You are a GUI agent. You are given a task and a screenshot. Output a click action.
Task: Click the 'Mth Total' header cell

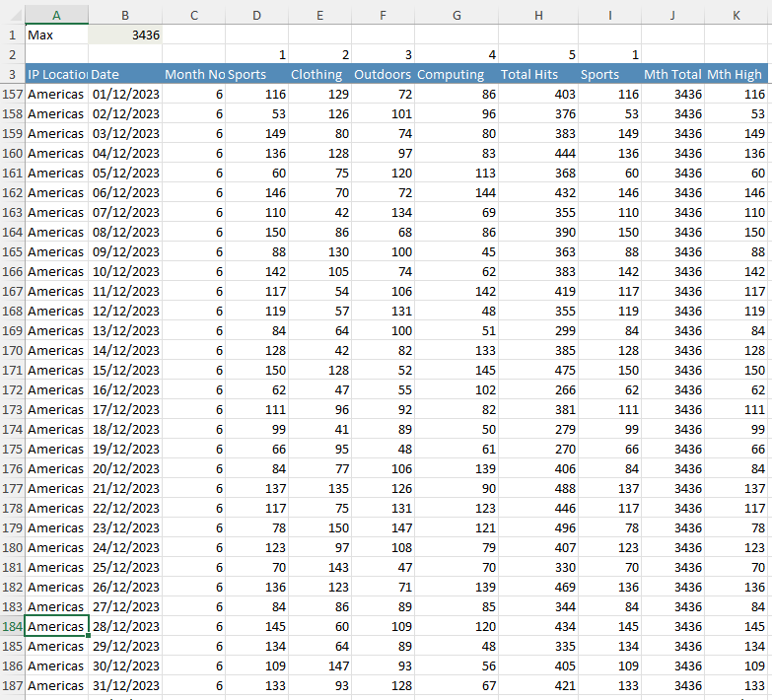point(673,74)
